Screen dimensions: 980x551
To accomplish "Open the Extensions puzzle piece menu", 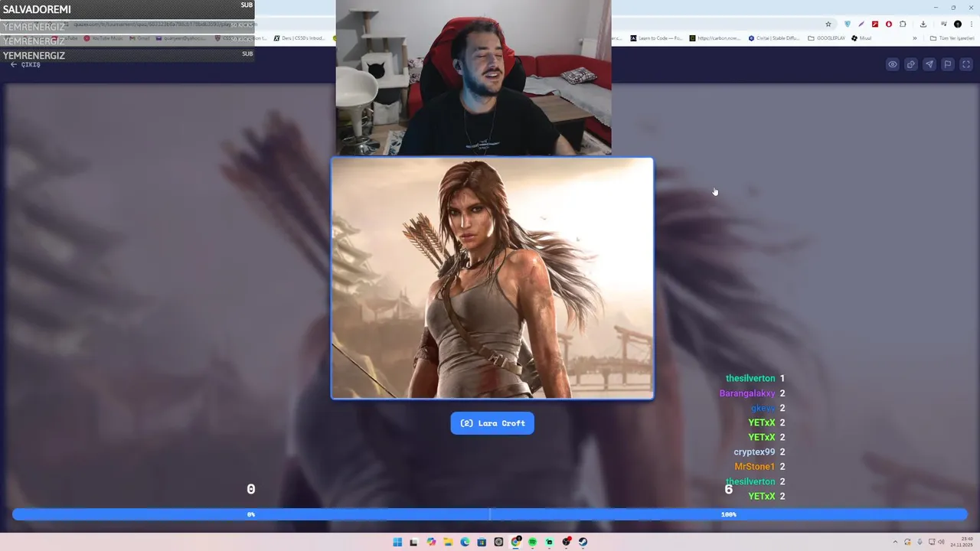I will pos(903,24).
